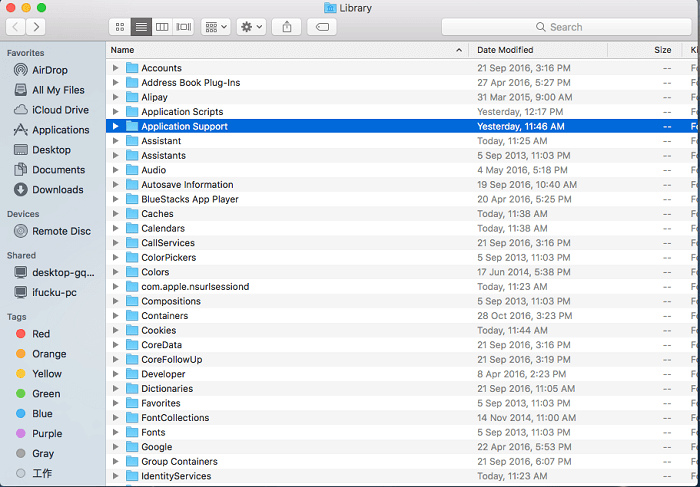Switch to column view layout

click(162, 27)
